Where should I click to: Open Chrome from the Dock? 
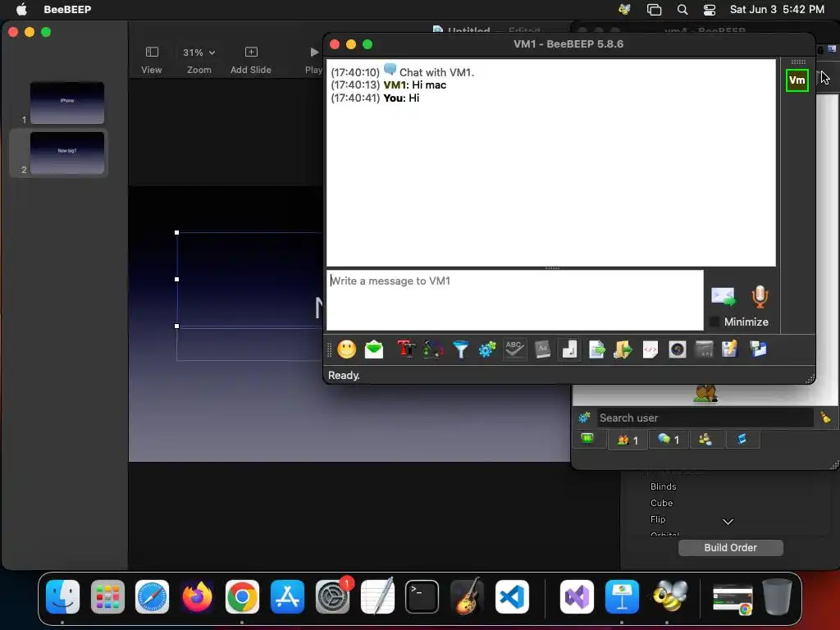tap(242, 596)
